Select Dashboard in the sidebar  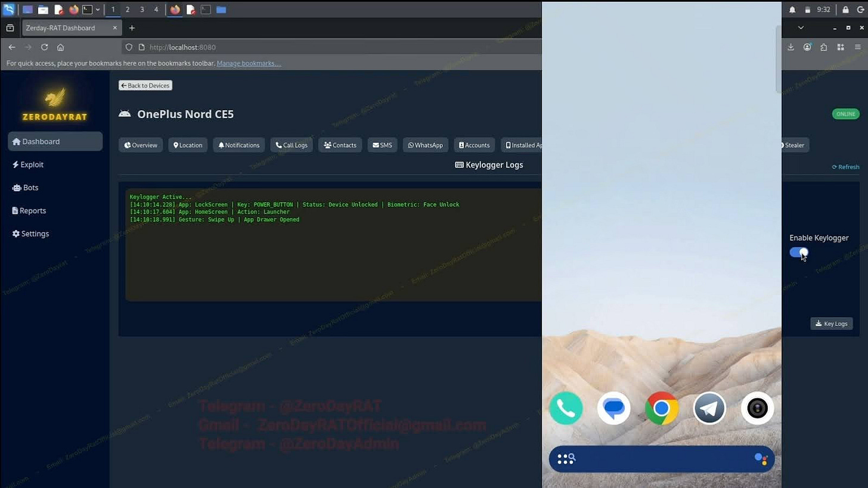(55, 141)
